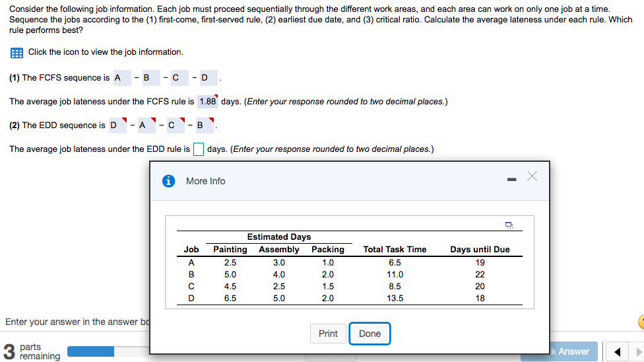Screen dimensions: 644x362
Task: Click the 'Painting' column header
Action: tap(230, 249)
